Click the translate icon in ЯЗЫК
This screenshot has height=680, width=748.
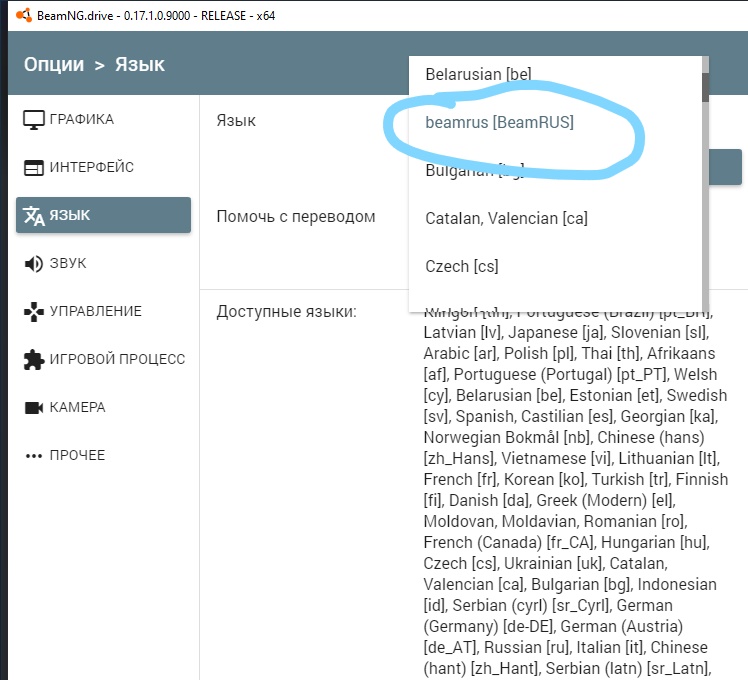point(34,216)
